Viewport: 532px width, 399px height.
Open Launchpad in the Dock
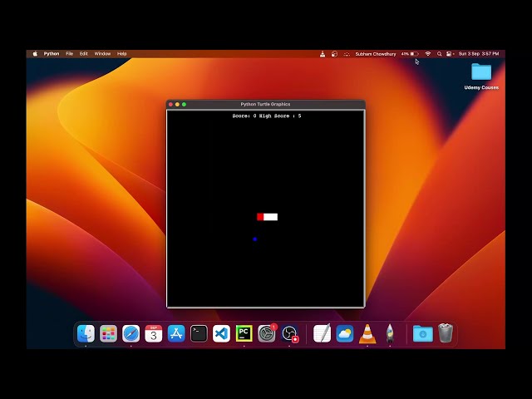tap(108, 333)
